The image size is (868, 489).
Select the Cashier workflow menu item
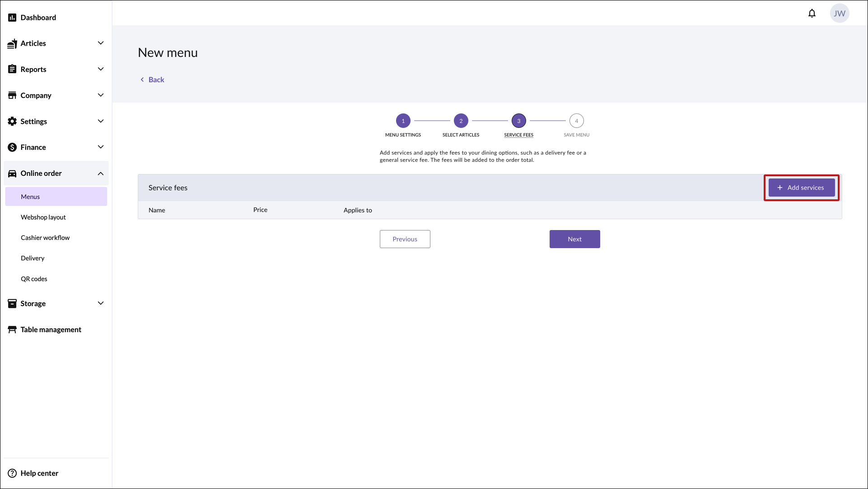[x=45, y=238]
